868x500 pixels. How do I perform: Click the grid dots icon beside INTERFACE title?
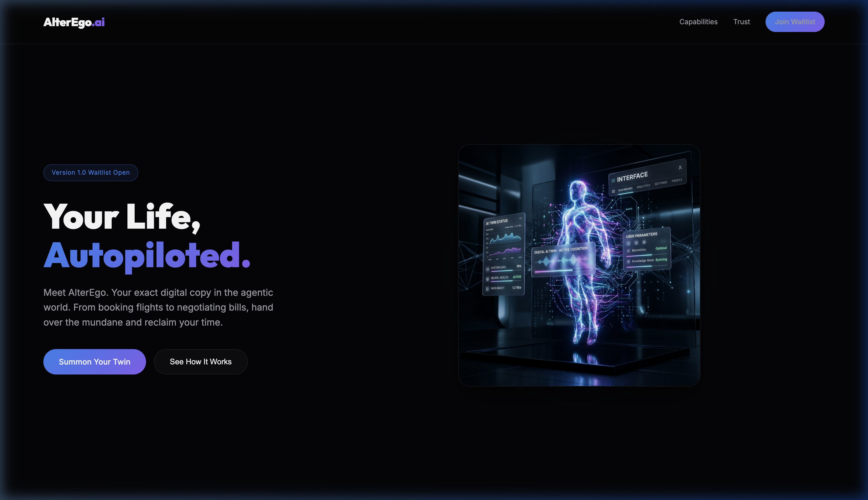click(x=613, y=180)
